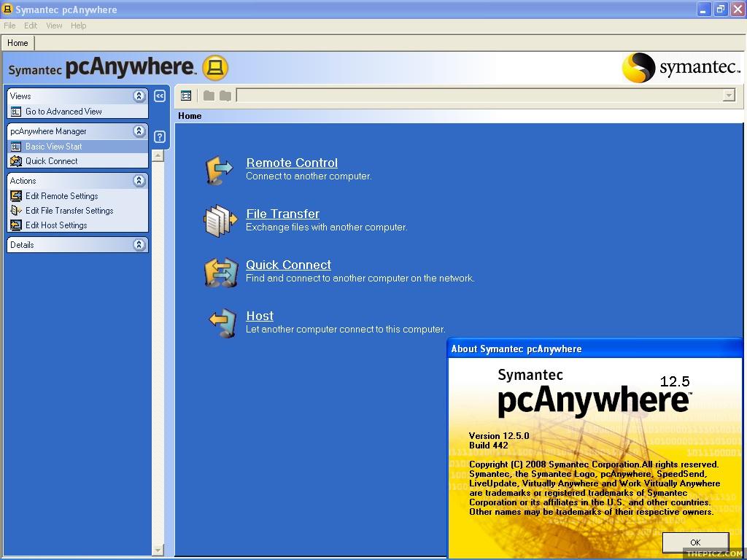The image size is (747, 560).
Task: Open the Edit menu
Action: pyautogui.click(x=31, y=26)
